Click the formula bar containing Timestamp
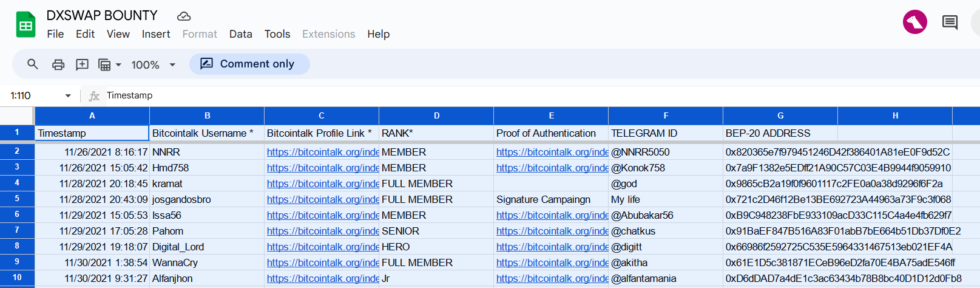Viewport: 980px width, 288px height. (x=540, y=95)
